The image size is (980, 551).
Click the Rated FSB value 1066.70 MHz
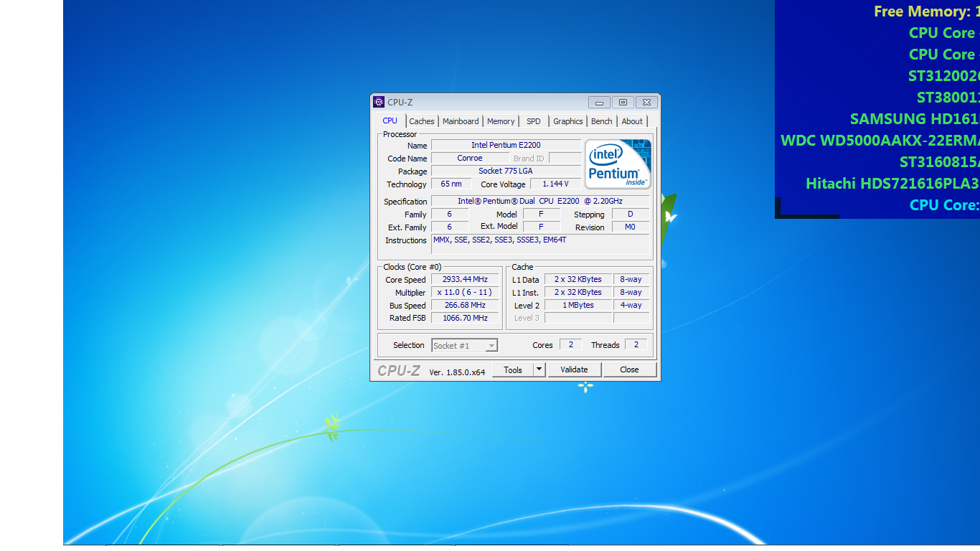coord(465,318)
